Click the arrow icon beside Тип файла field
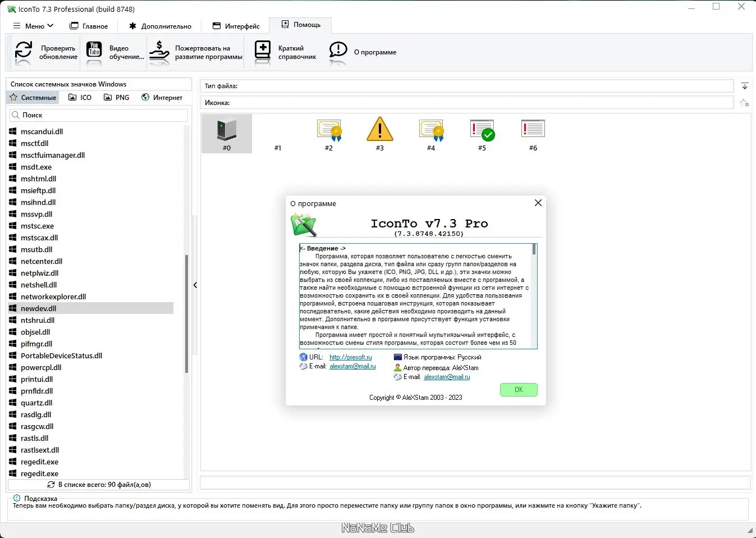Image resolution: width=756 pixels, height=538 pixels. tap(745, 86)
